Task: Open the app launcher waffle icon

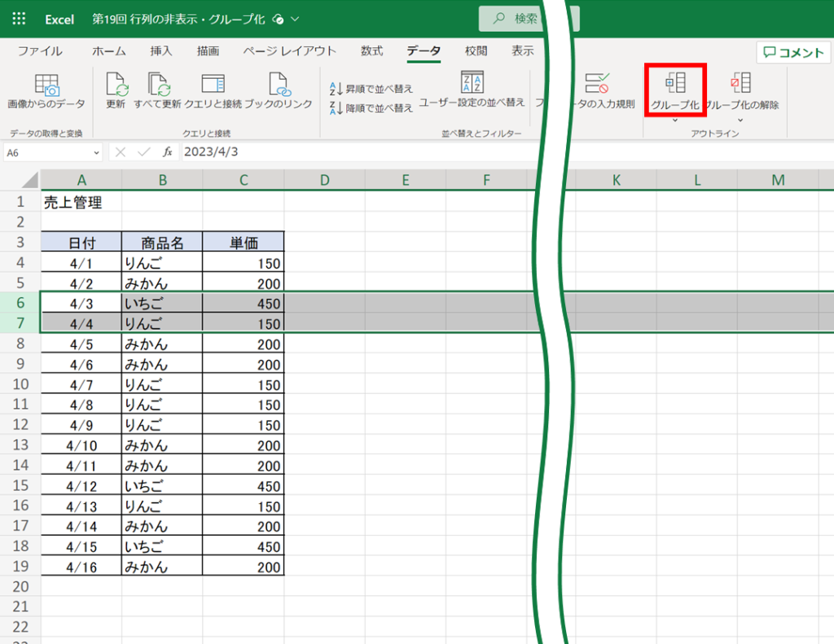Action: click(x=19, y=20)
